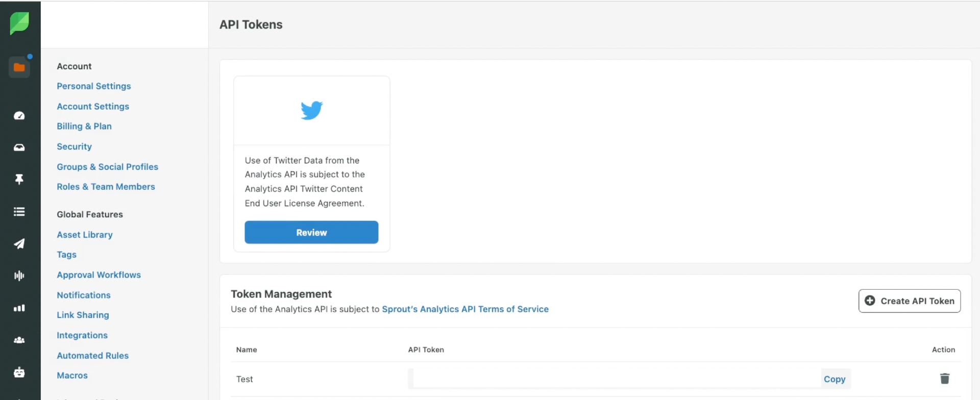
Task: Open Notifications settings
Action: tap(84, 295)
